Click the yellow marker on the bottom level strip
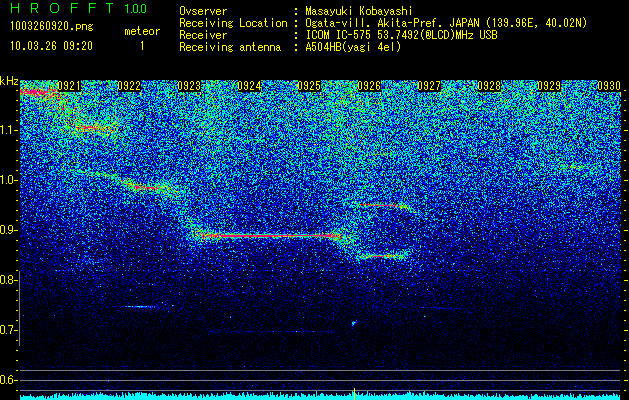629x400 pixels. [x=354, y=394]
